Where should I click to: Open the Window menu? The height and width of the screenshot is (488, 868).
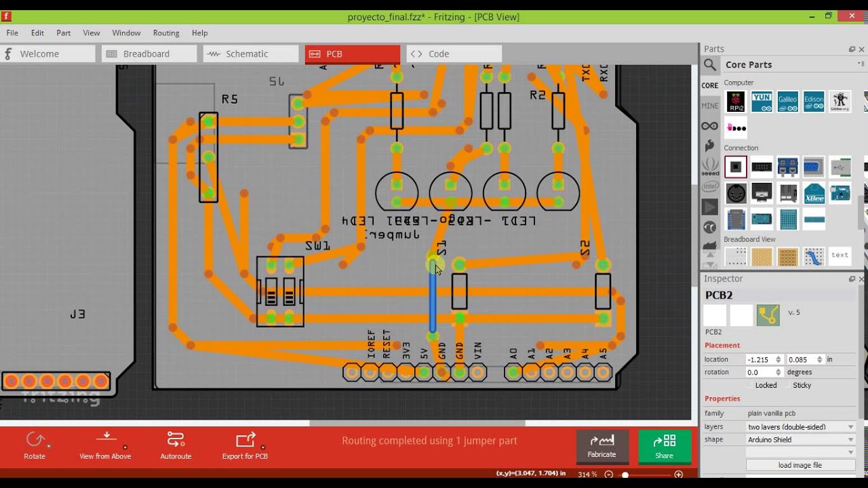click(126, 33)
